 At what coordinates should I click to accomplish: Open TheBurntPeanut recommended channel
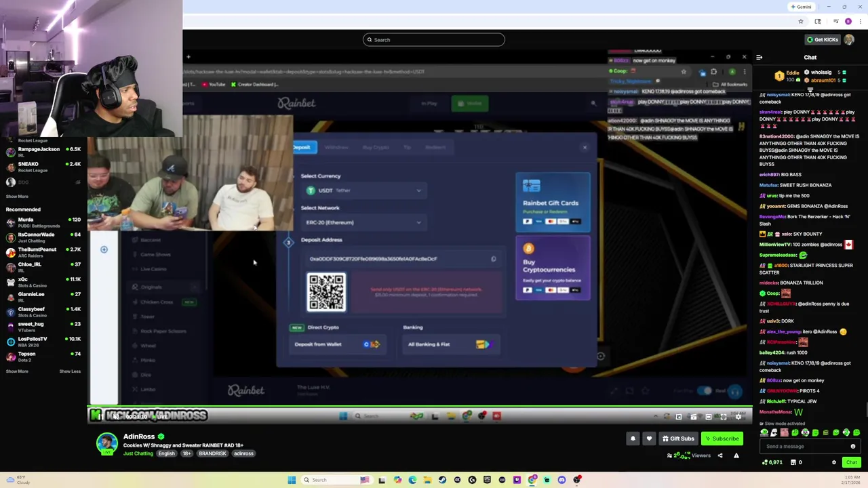(x=43, y=252)
